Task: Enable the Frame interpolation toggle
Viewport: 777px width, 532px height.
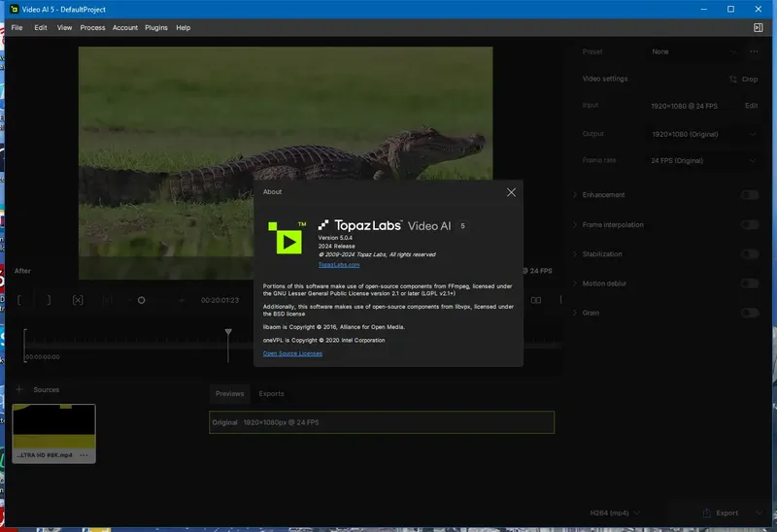Action: point(750,225)
